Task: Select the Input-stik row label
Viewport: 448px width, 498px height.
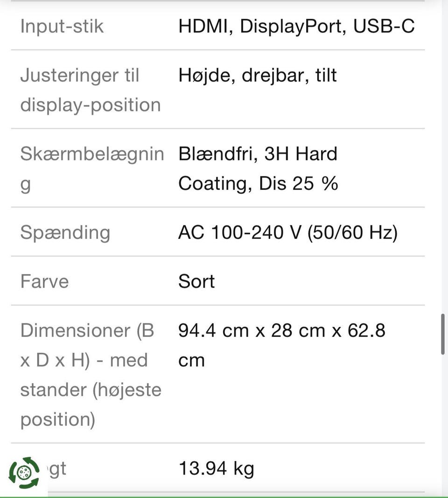Action: (62, 26)
